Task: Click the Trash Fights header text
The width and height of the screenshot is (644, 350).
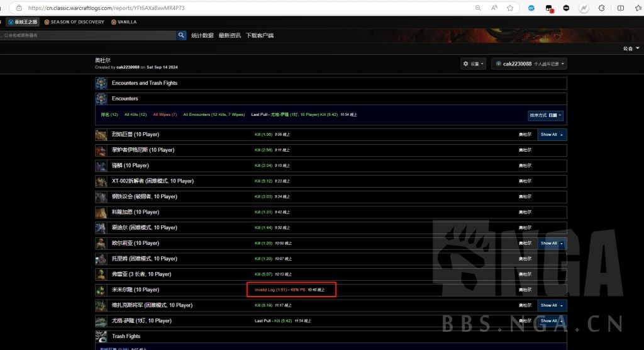Action: click(x=126, y=336)
